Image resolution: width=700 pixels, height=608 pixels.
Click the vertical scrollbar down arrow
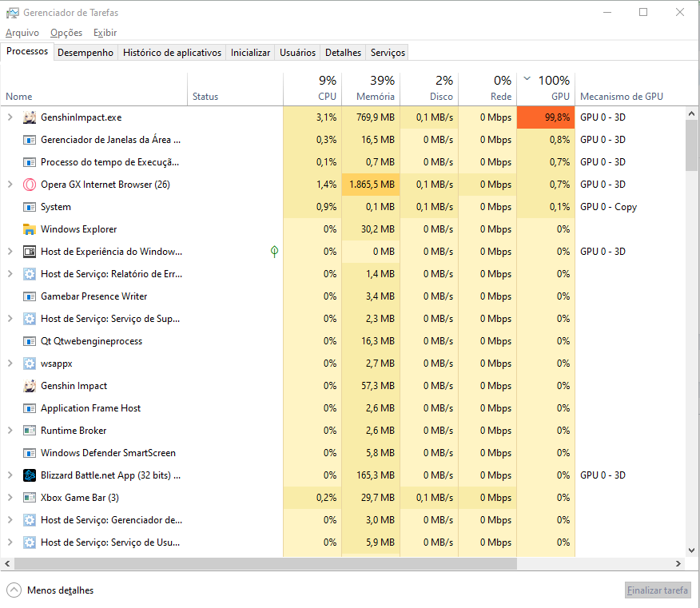pyautogui.click(x=691, y=550)
